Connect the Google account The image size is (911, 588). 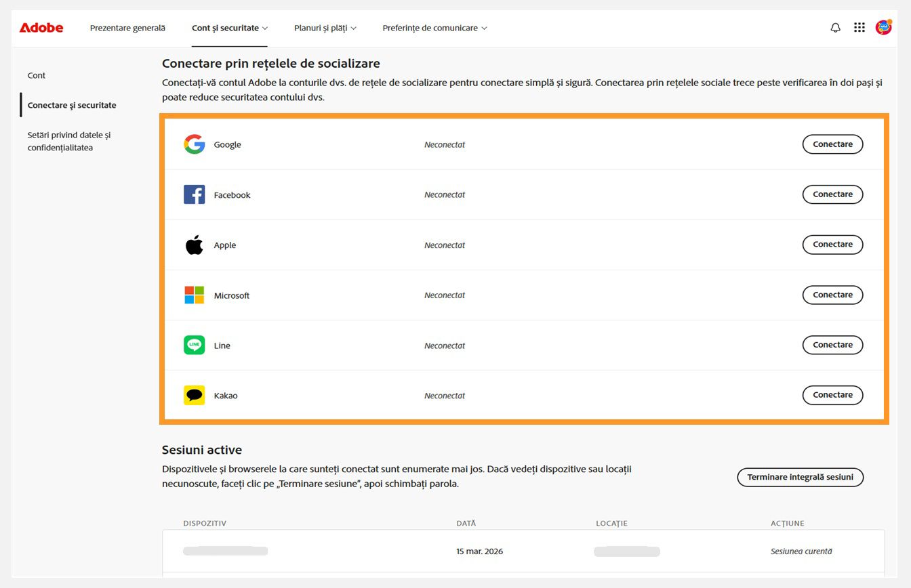coord(832,144)
